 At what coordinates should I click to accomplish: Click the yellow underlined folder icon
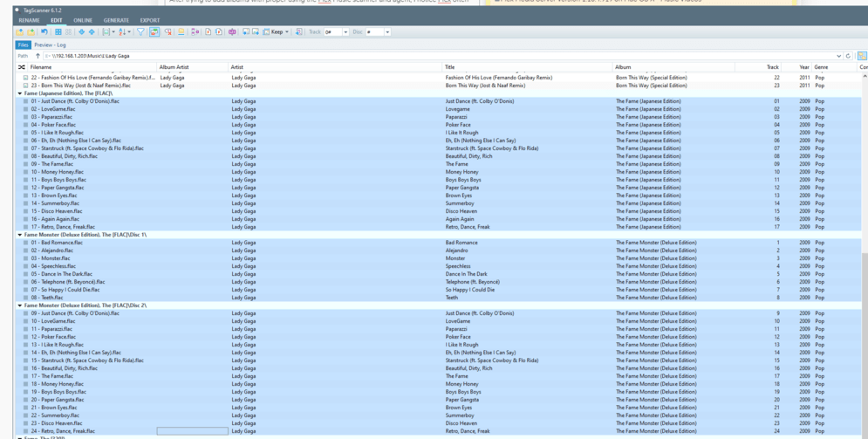pos(181,32)
